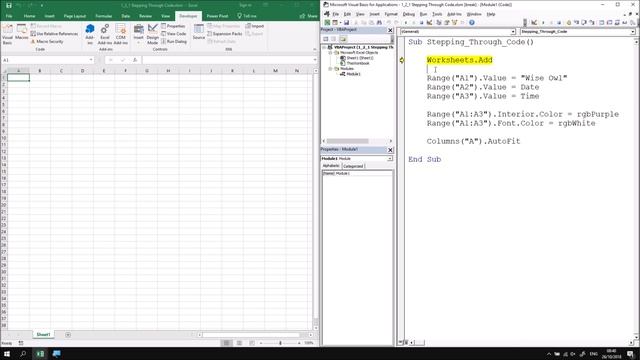Viewport: 640px width, 360px height.
Task: Select cell A1 in the worksheet
Action: [18, 78]
